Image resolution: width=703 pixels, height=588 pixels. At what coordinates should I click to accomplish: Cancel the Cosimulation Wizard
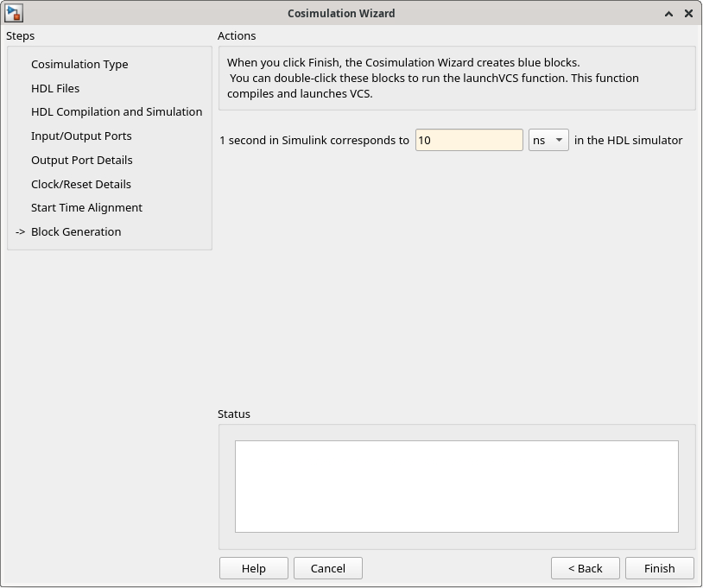pyautogui.click(x=327, y=568)
